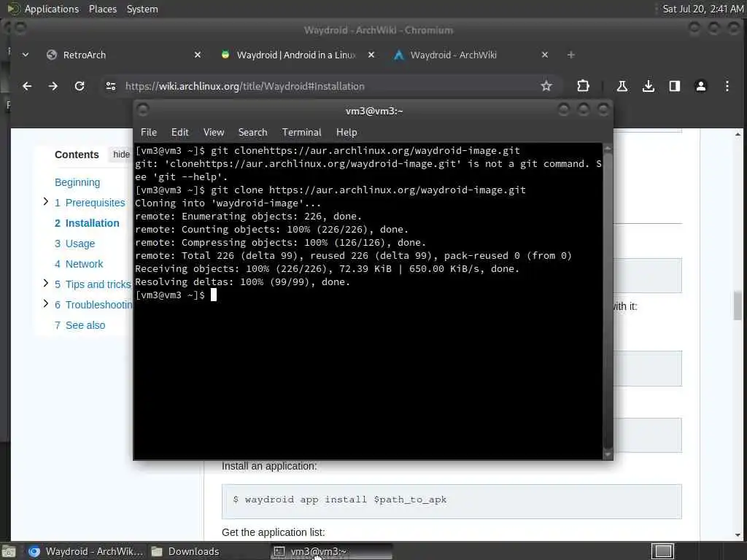Go to Tips and tricks section link

point(93,285)
